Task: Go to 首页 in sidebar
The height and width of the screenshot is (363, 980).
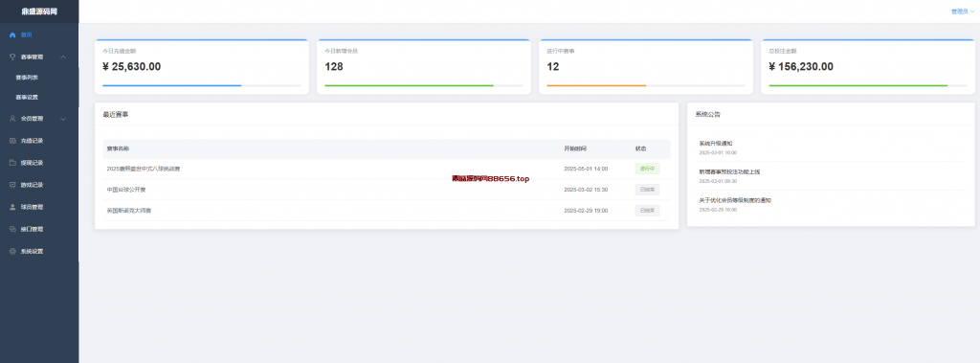Action: pyautogui.click(x=39, y=35)
